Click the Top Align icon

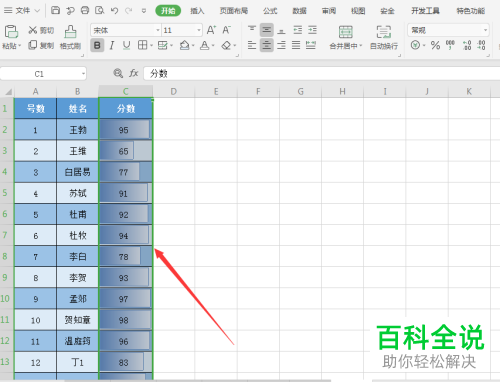pyautogui.click(x=252, y=30)
